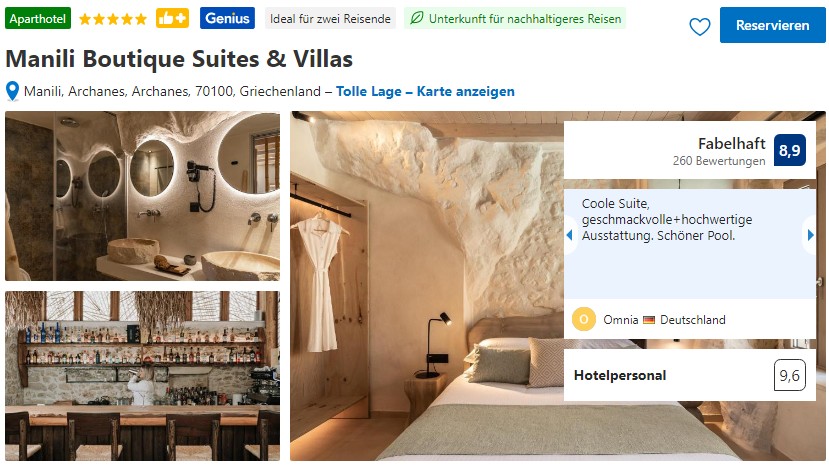Click the Ideal für zwei Reisende tag
This screenshot has height=465, width=829.
click(x=330, y=18)
